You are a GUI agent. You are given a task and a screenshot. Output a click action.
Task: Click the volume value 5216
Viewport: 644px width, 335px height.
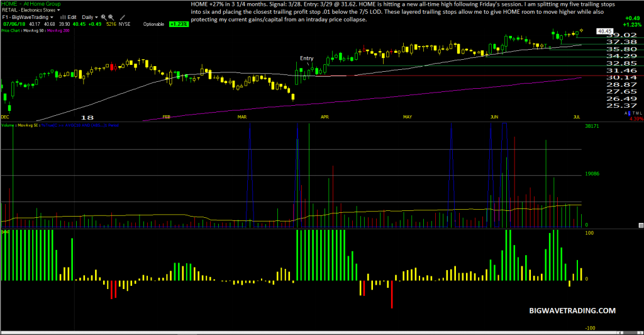click(x=111, y=24)
